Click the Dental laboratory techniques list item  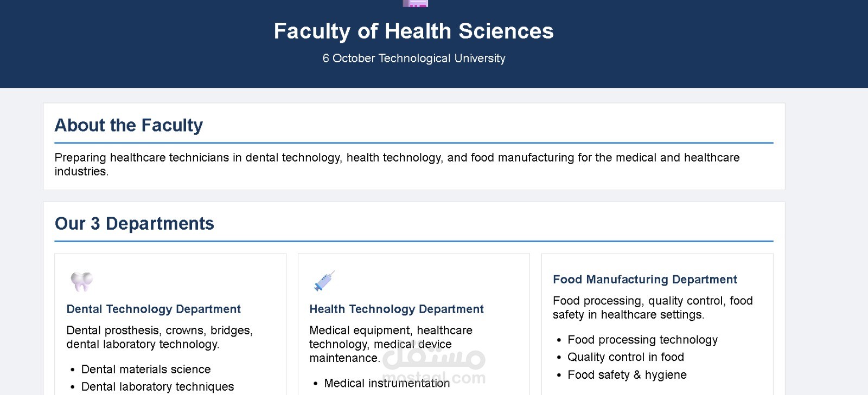157,387
